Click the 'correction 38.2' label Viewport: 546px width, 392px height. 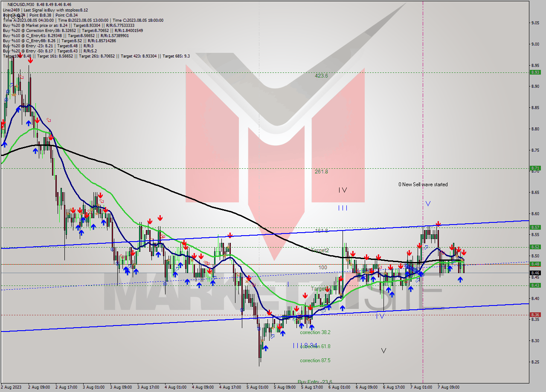[315, 332]
